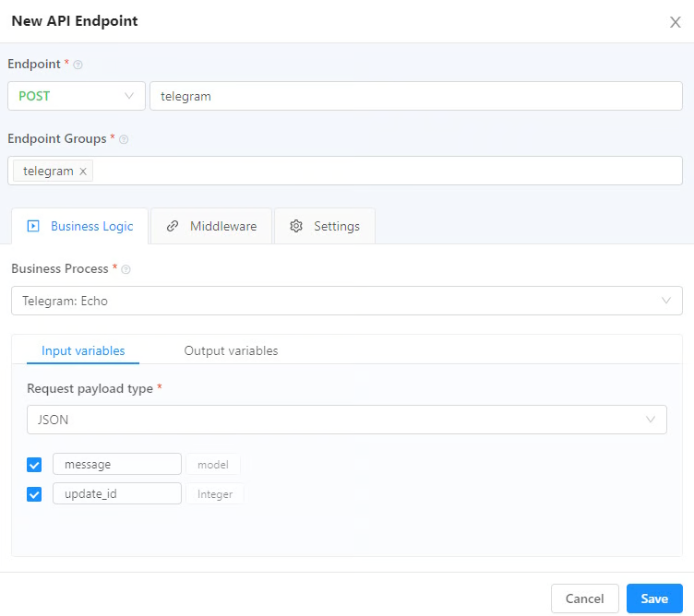
Task: Expand the Business Process Telegram: Echo dropdown
Action: click(347, 301)
